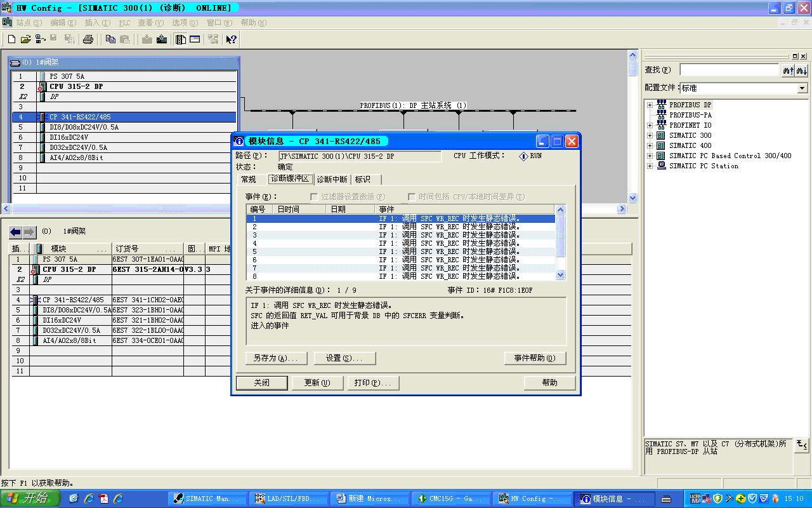Screen dimensions: 812x508
Task: Click the 更新 (Update) button
Action: 317,383
